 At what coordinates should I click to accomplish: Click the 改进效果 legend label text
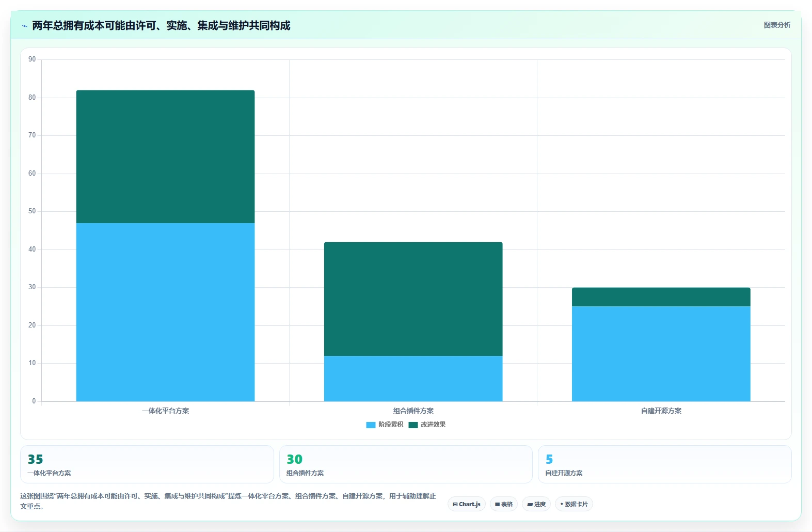point(433,425)
